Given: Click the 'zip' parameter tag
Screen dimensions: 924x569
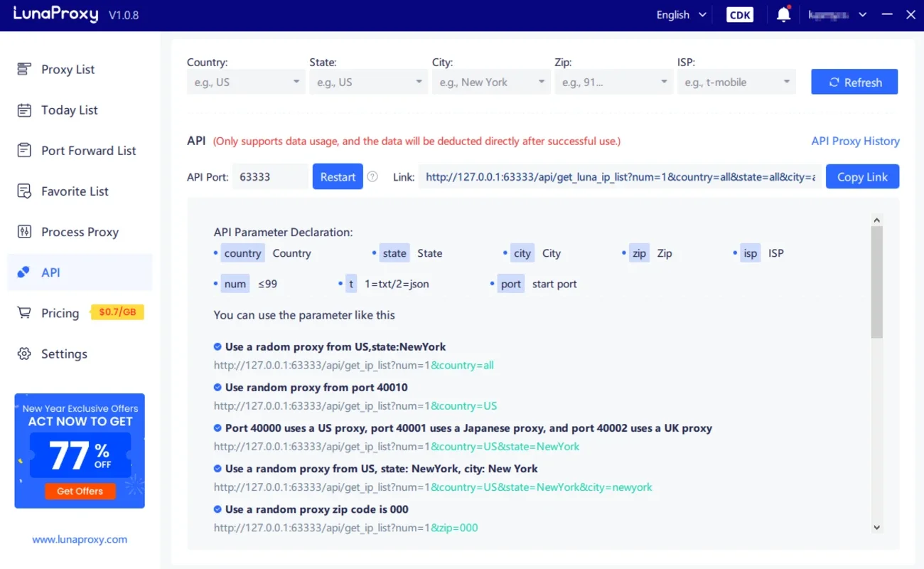Looking at the screenshot, I should coord(640,253).
